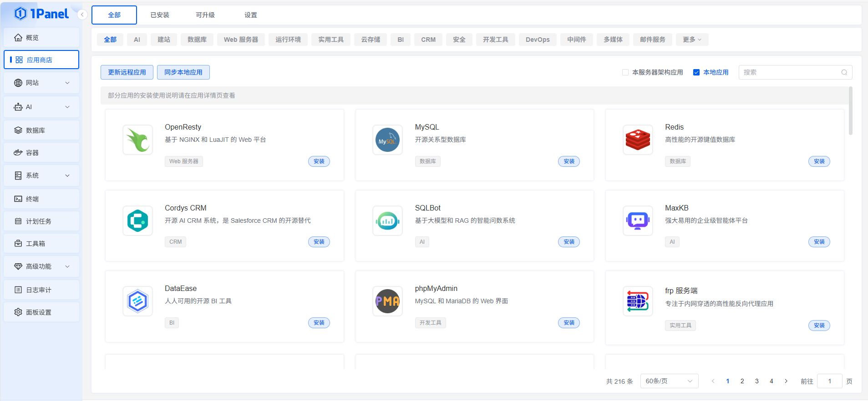
Task: Open the MySQL app icon
Action: 387,140
